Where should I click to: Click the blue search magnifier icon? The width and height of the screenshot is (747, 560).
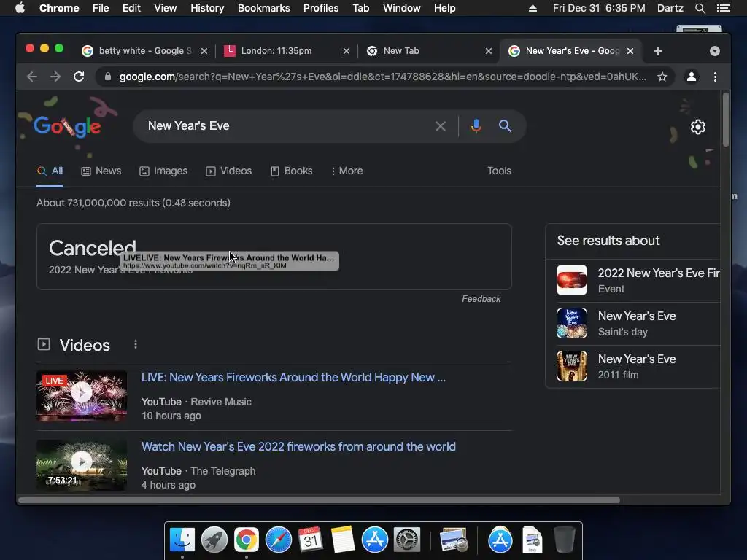pos(505,126)
